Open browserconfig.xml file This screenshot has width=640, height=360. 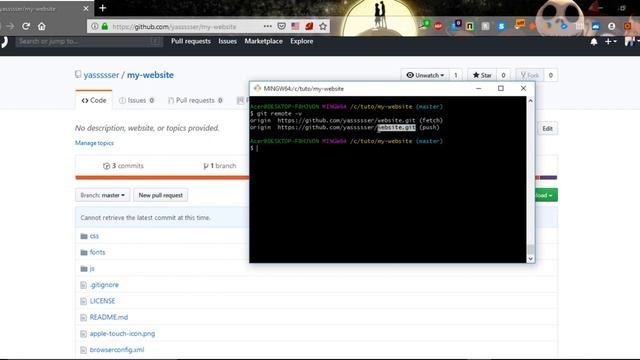coord(117,350)
